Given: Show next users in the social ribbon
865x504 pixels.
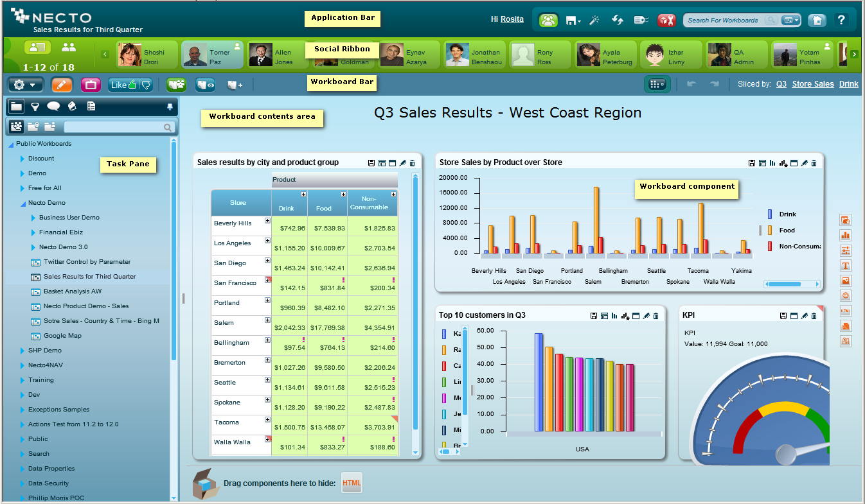Looking at the screenshot, I should point(854,54).
